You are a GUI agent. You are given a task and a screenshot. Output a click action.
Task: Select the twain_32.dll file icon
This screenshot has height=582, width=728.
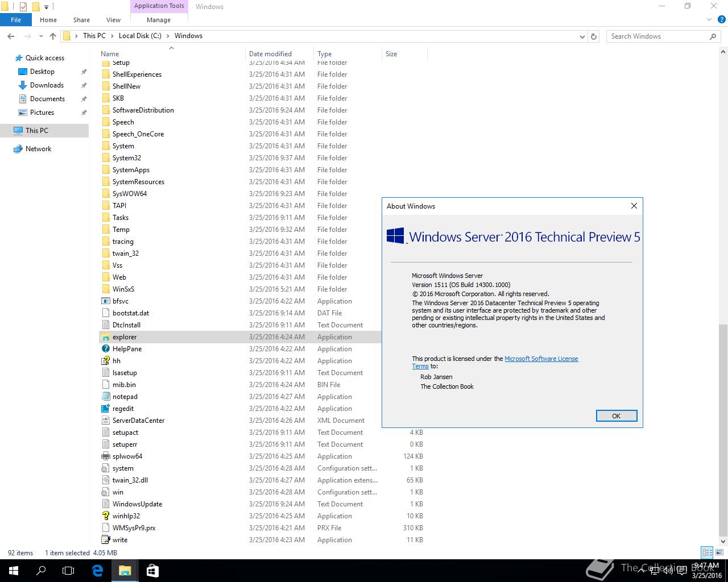coord(105,480)
